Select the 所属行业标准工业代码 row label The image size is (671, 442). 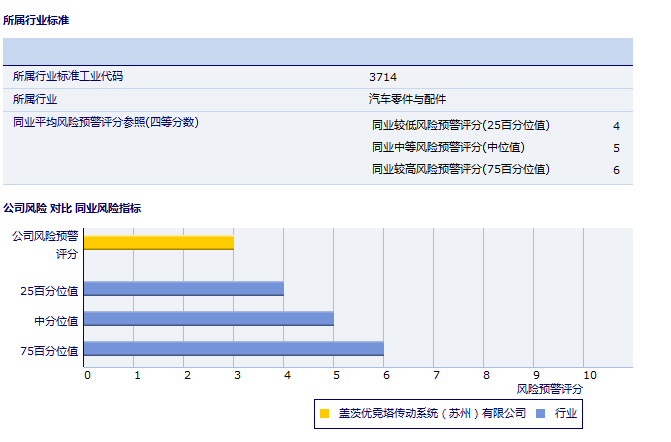68,77
